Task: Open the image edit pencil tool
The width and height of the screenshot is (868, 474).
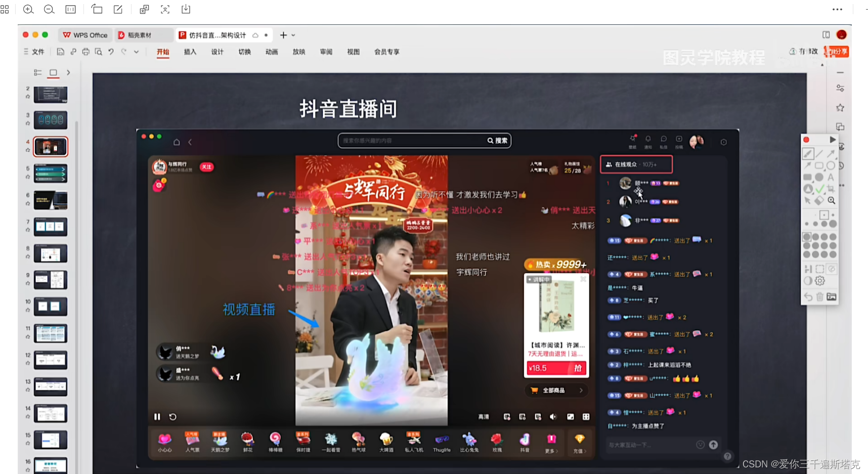Action: pos(118,9)
